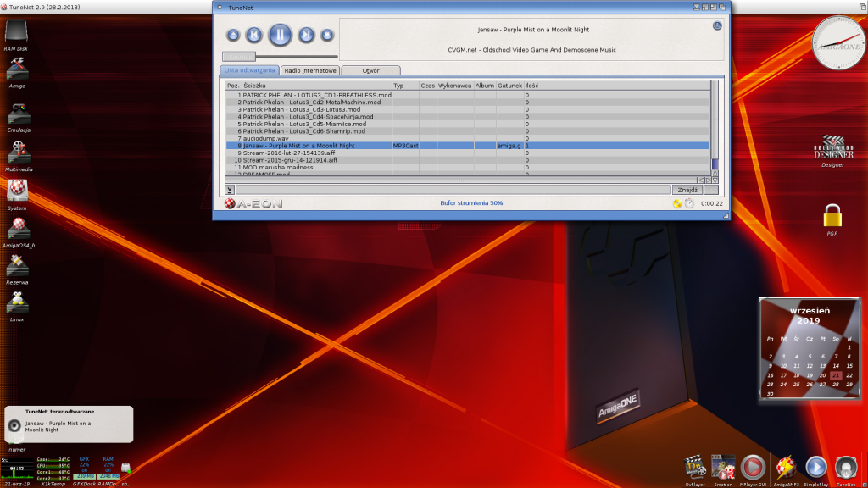Select Lotus3_Cd2-MetalMachine.mod playlist entry
This screenshot has width=868, height=488.
pos(468,103)
